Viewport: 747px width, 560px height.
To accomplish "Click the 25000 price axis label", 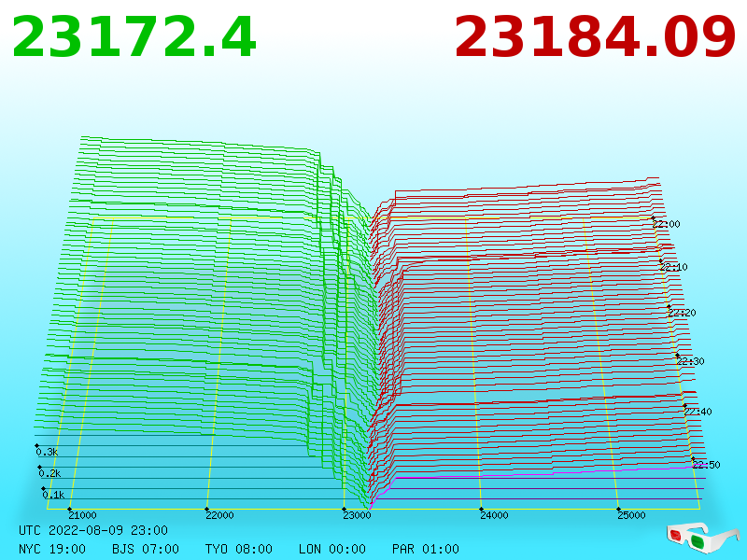I will point(631,515).
